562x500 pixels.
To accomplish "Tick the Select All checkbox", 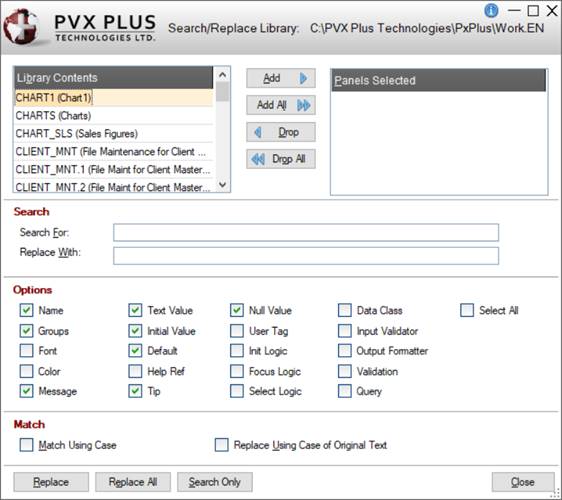I will coord(467,310).
